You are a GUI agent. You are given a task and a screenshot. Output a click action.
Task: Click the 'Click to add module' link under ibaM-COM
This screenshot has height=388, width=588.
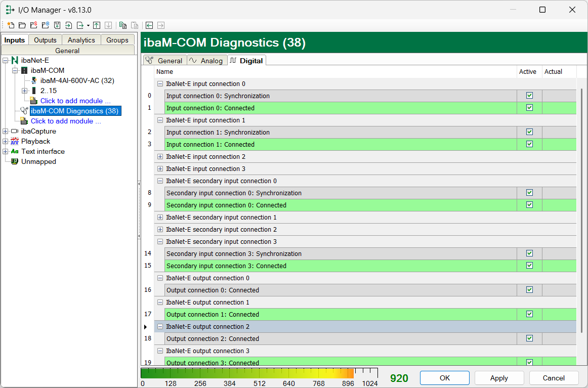tap(75, 101)
